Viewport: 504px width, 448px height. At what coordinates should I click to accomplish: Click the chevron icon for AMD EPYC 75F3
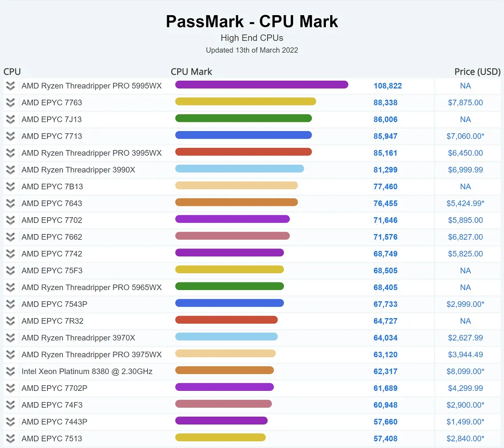pos(10,271)
